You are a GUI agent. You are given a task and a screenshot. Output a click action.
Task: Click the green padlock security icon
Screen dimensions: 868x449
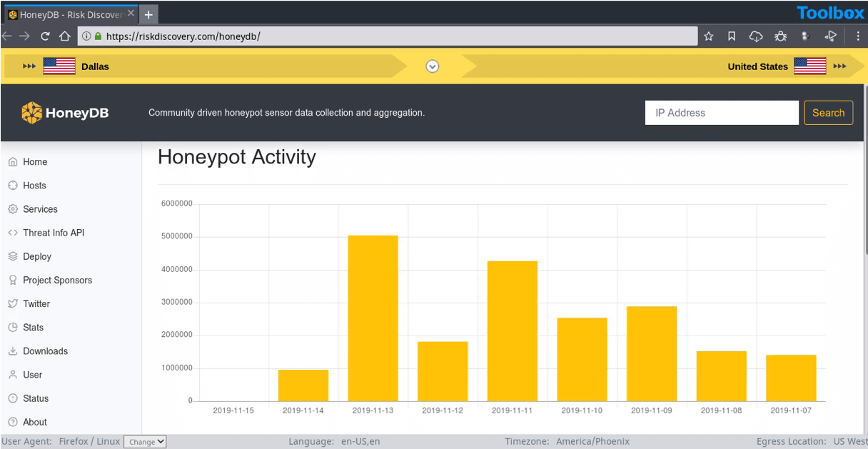99,36
